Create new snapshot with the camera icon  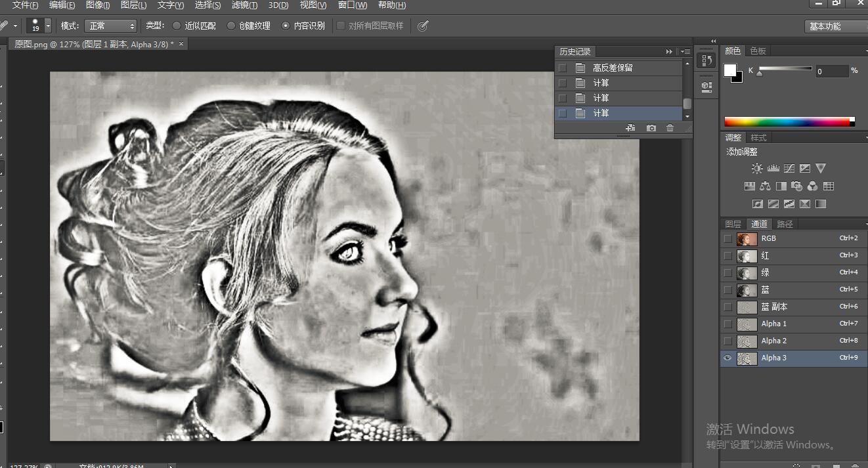coord(651,128)
